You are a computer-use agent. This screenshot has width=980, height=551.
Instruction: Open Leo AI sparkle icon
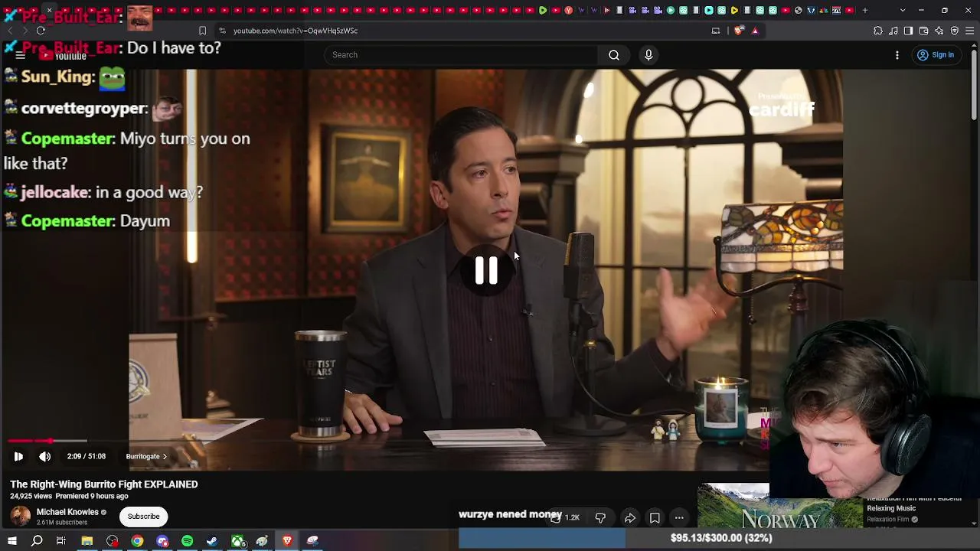click(x=939, y=31)
